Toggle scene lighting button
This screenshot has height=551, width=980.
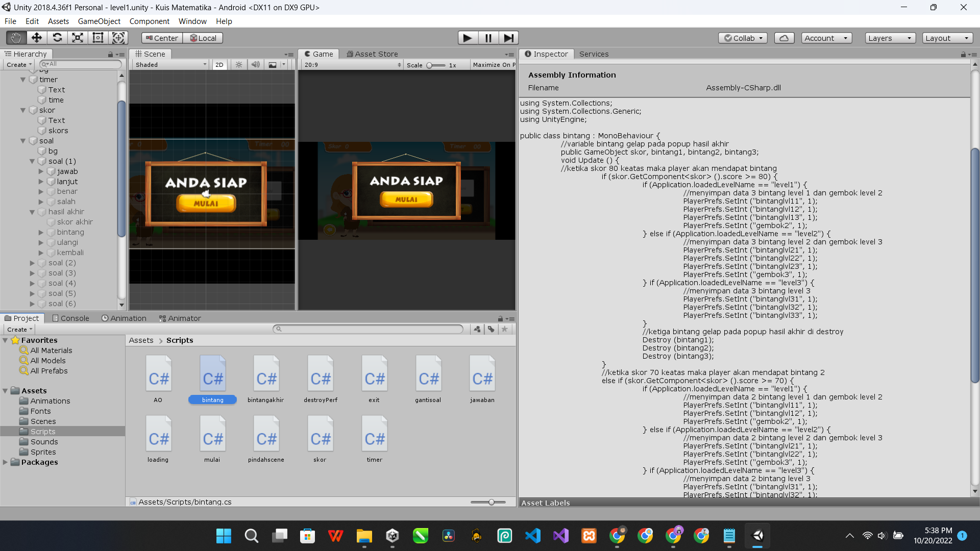[238, 65]
